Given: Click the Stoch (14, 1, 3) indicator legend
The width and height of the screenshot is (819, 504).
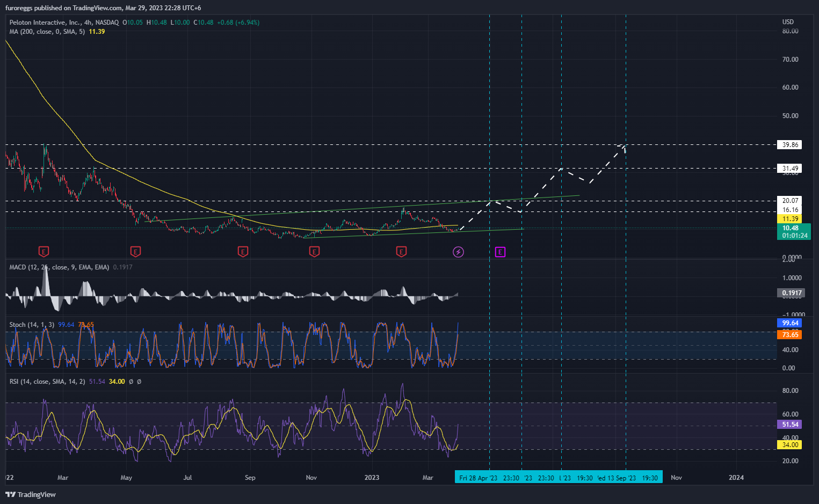Looking at the screenshot, I should click(x=32, y=325).
